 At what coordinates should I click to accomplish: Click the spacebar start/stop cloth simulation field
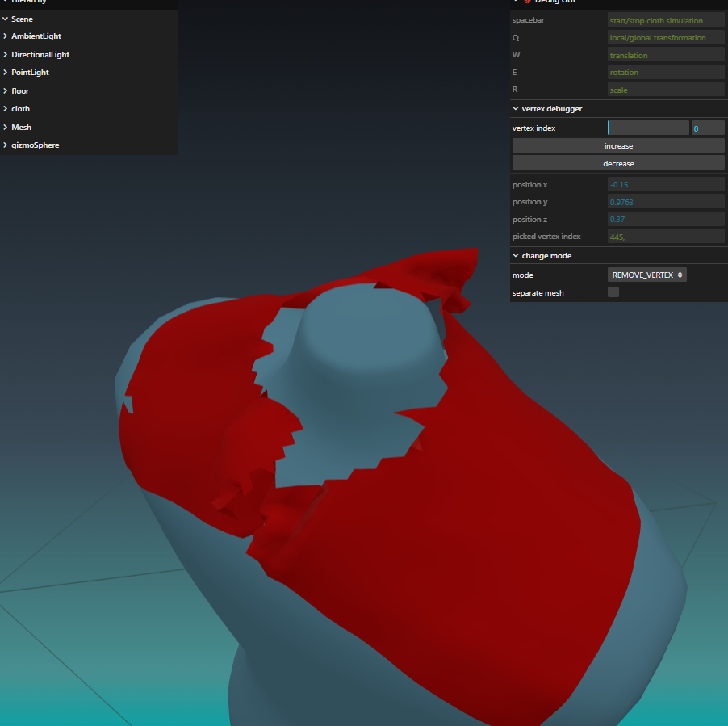(x=666, y=20)
